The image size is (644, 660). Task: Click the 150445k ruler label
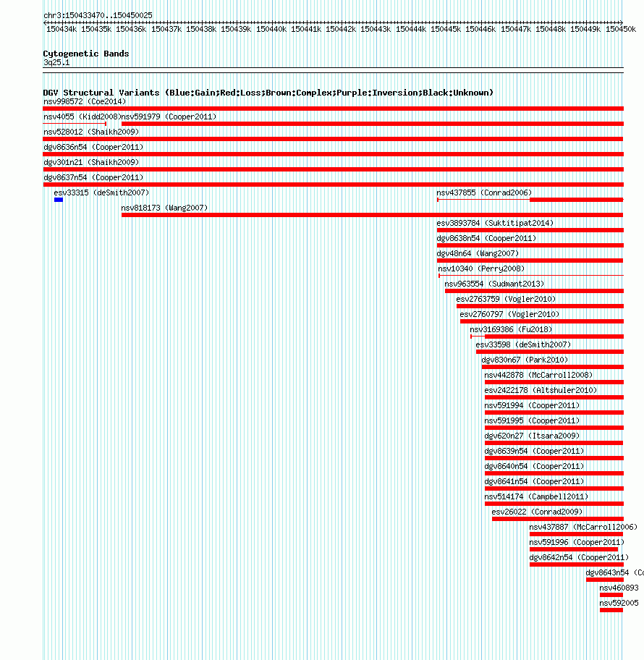pos(446,29)
